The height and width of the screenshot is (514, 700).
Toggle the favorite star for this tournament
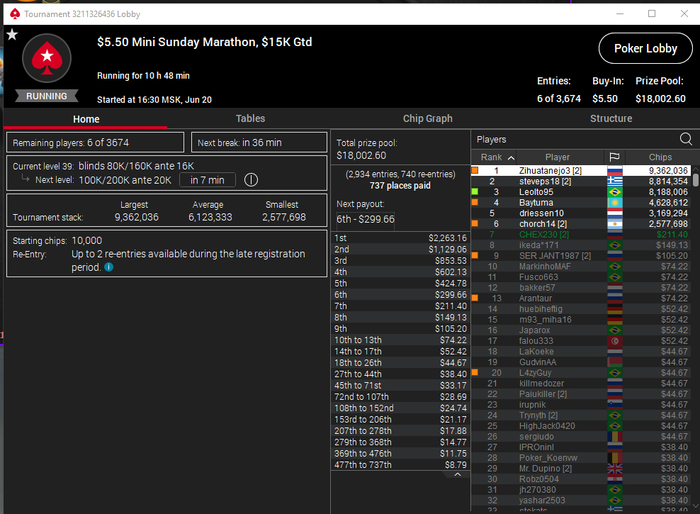tap(12, 34)
